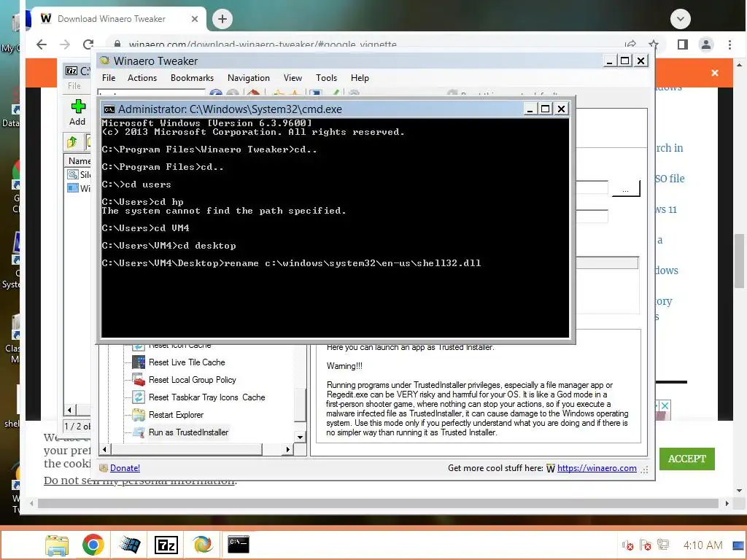
Task: Click the Name column header in 7-Zip
Action: pos(79,161)
